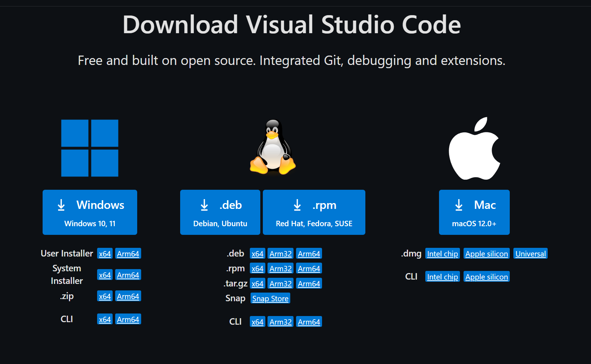Download Linux CLI x64
Screen dimensions: 591x364
coord(257,322)
